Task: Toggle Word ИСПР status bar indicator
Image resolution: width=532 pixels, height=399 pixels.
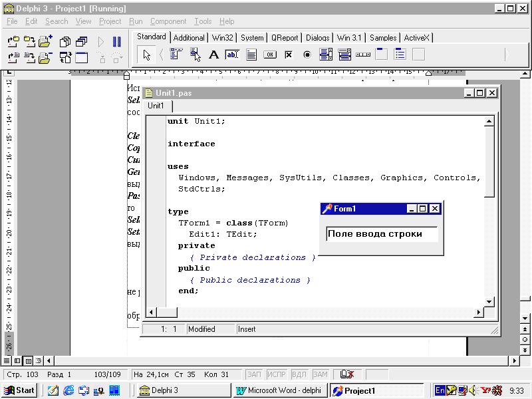Action: [276, 374]
